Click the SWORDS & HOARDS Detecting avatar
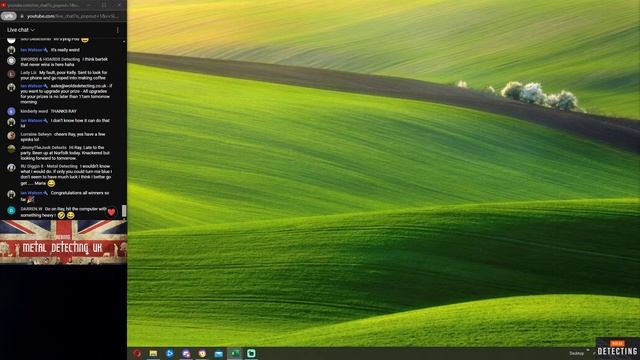This screenshot has width=640, height=360. pyautogui.click(x=11, y=60)
